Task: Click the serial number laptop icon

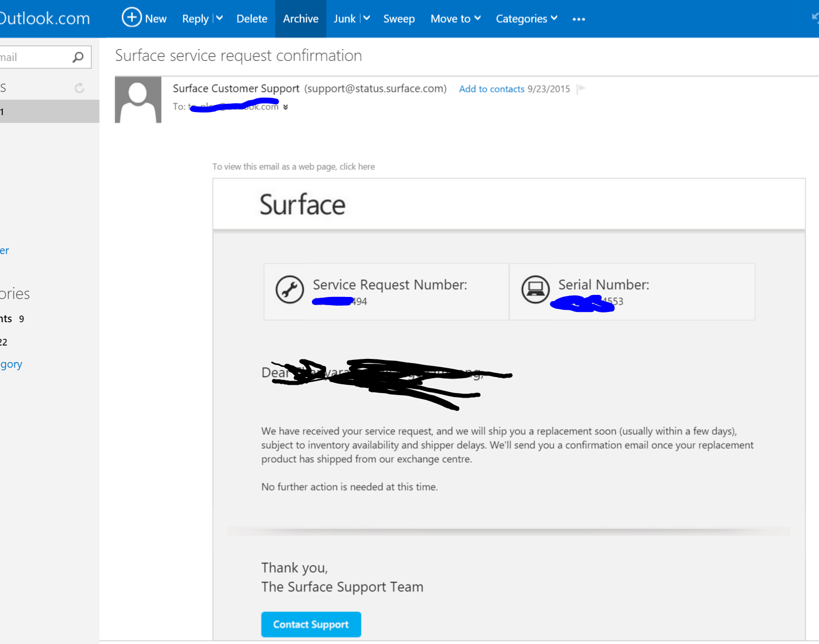Action: tap(535, 289)
